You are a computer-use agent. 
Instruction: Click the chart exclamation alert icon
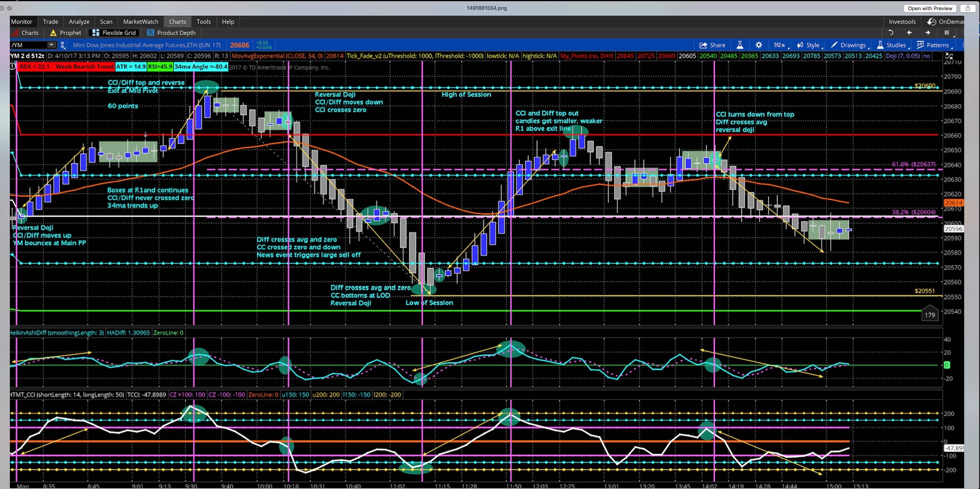click(x=13, y=66)
